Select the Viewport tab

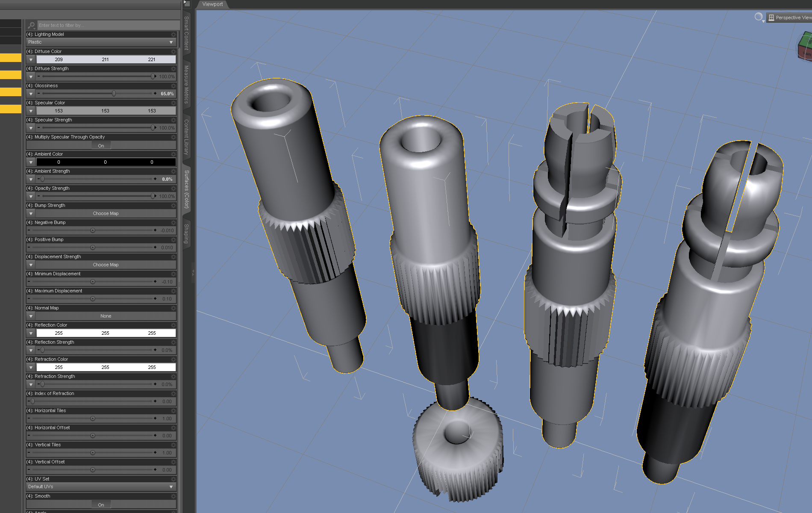(x=212, y=4)
